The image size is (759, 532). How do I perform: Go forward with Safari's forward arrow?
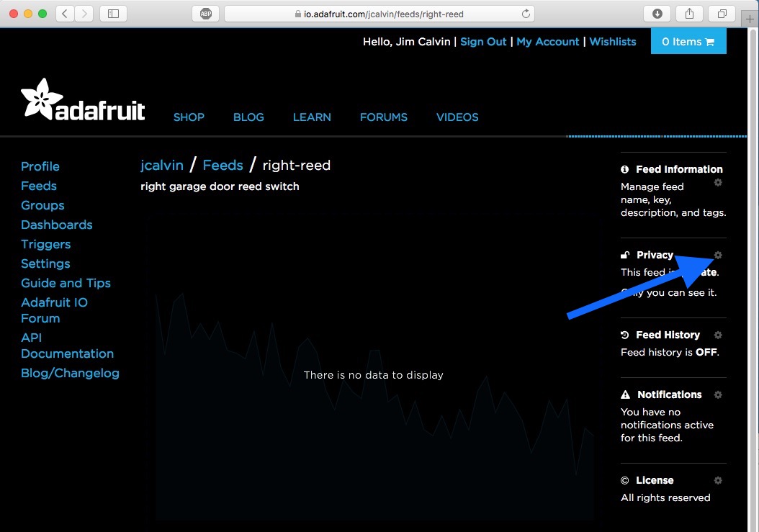pyautogui.click(x=84, y=14)
